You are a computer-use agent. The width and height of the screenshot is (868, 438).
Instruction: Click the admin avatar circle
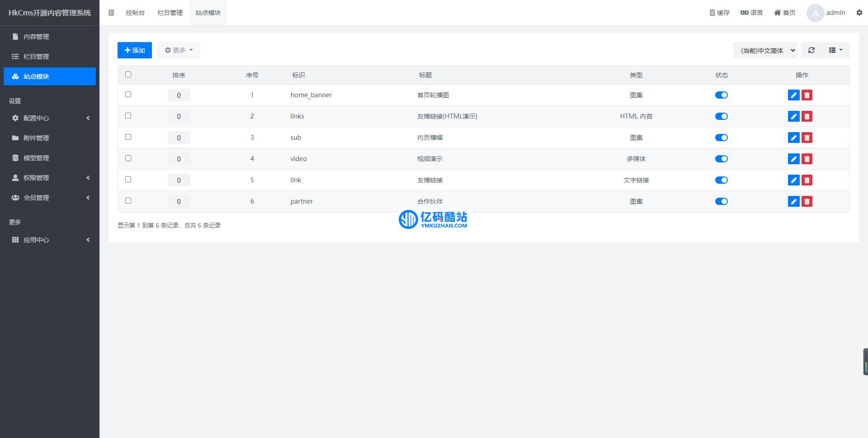(x=815, y=13)
